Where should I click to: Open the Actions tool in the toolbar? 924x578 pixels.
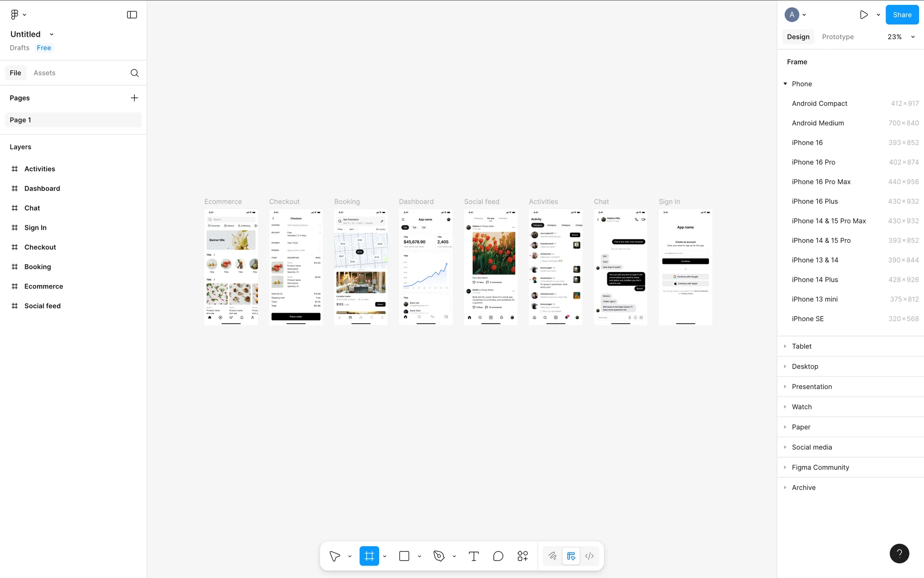(523, 556)
